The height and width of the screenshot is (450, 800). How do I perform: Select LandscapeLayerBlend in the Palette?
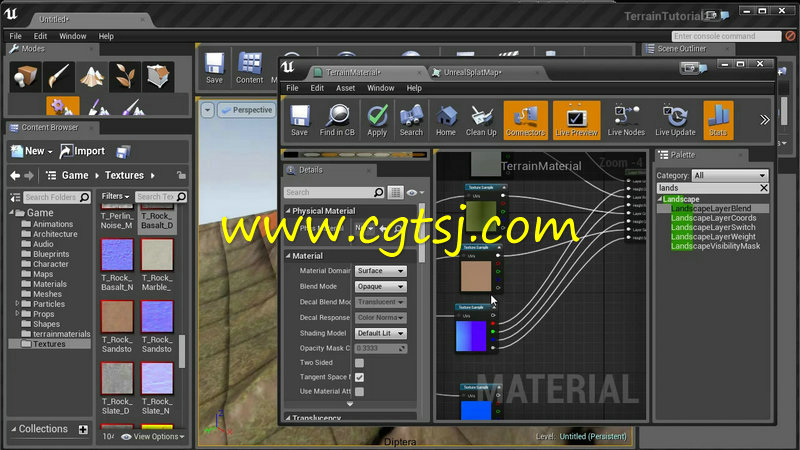pos(711,209)
